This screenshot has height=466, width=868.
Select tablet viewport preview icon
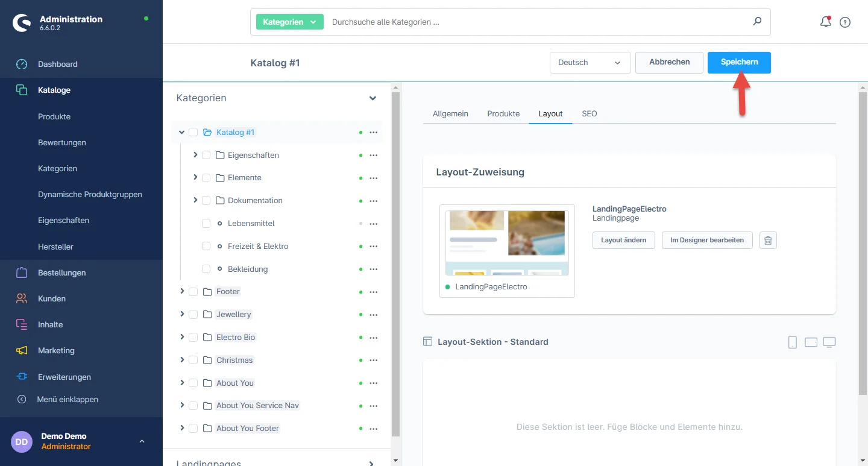pyautogui.click(x=811, y=342)
